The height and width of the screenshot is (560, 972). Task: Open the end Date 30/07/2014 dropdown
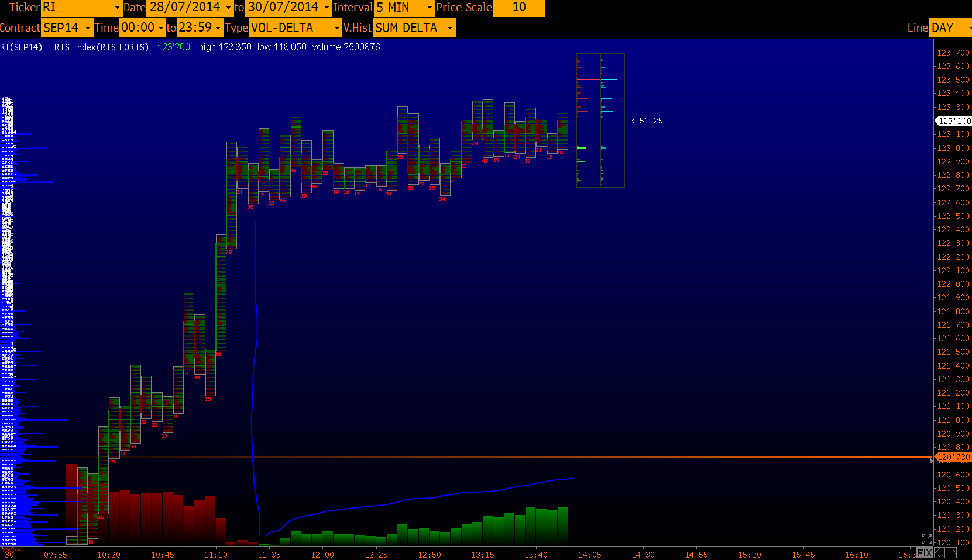pos(288,8)
